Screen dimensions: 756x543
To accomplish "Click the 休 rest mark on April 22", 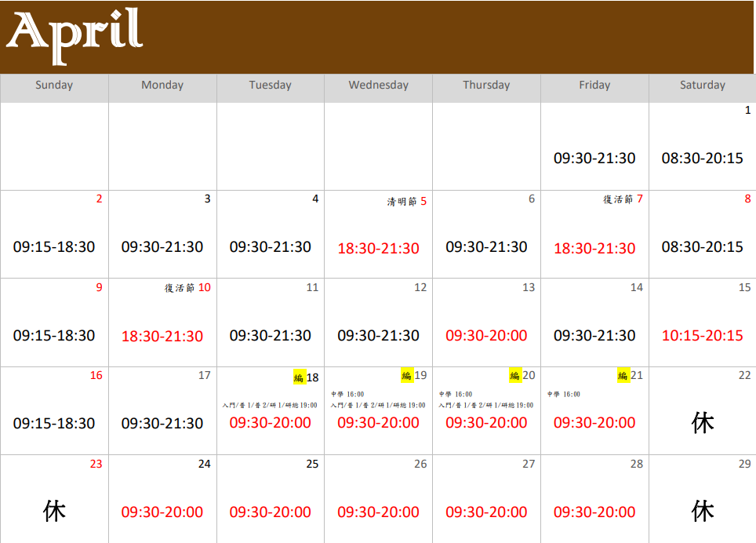I will [x=703, y=424].
